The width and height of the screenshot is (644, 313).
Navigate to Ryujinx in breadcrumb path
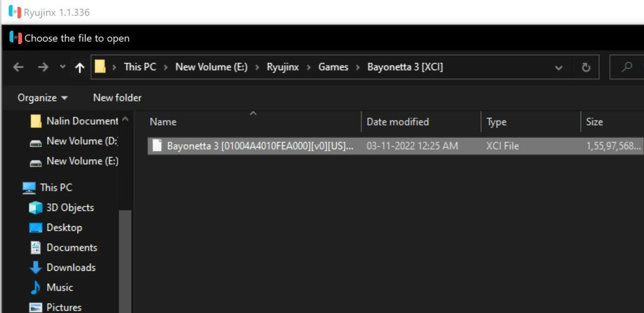coord(282,67)
